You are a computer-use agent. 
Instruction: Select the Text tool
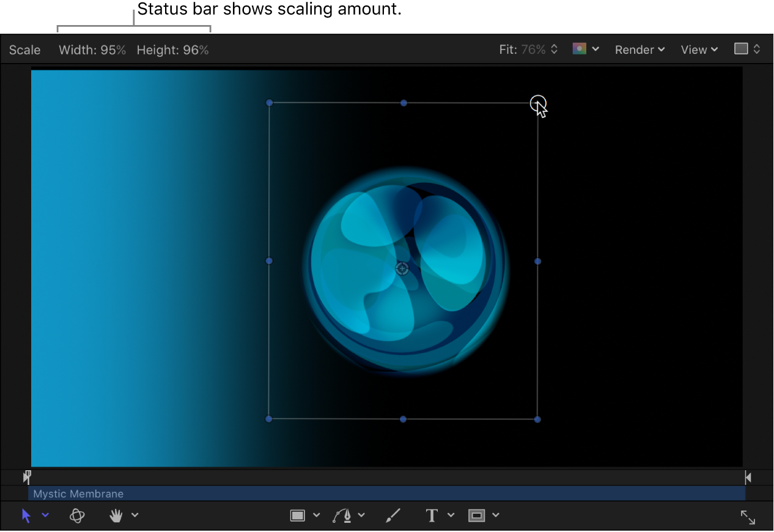(x=432, y=515)
